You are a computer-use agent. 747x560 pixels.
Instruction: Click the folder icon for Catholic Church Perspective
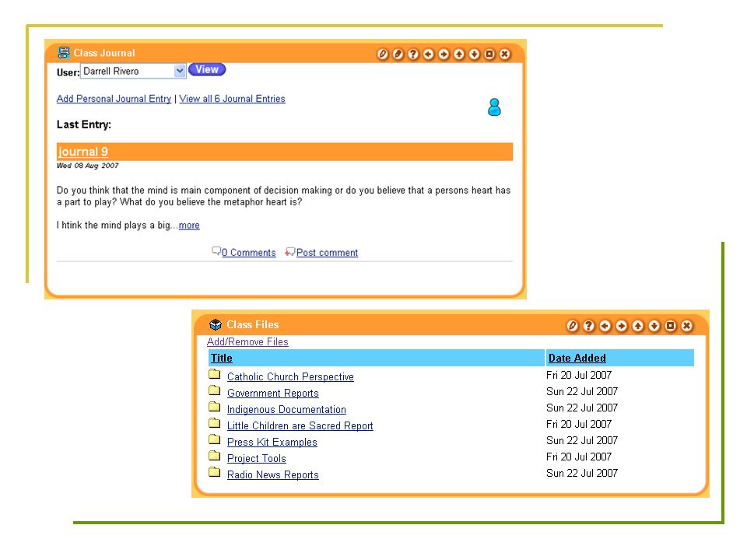[x=215, y=374]
